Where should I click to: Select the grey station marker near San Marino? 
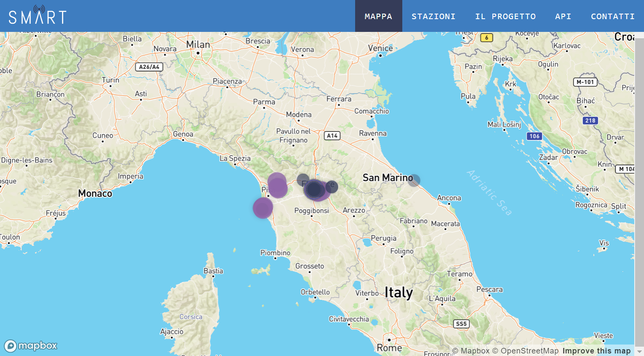[414, 180]
